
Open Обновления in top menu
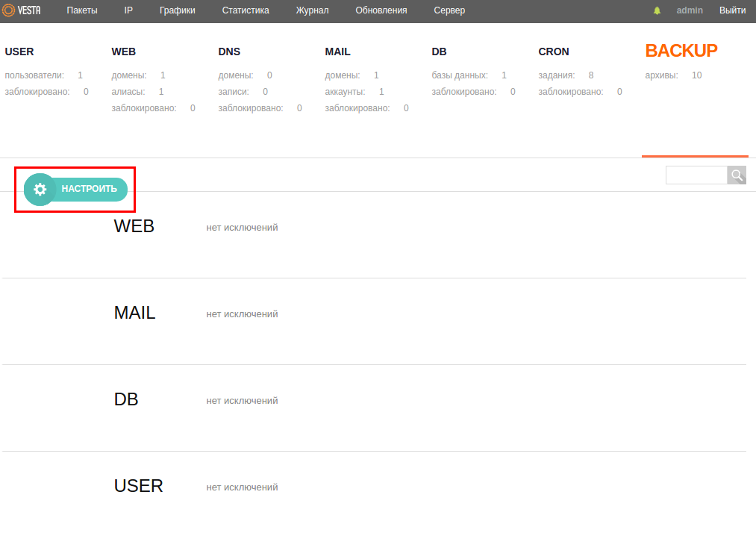pos(381,10)
